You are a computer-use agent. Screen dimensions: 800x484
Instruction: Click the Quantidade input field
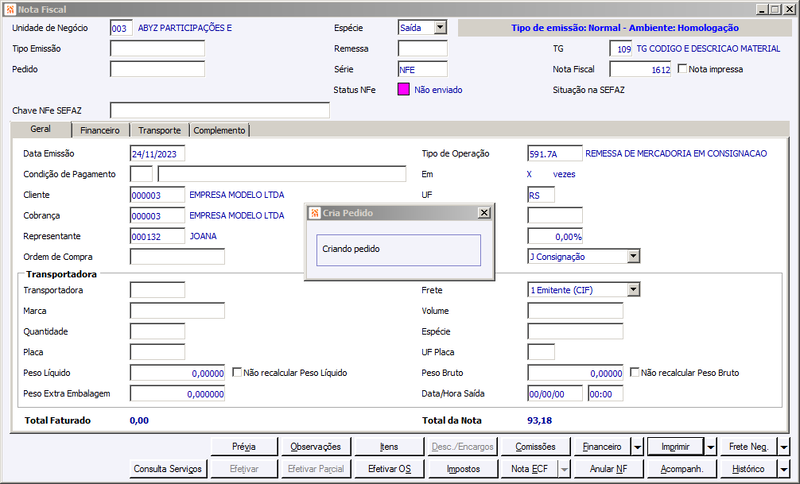click(157, 332)
